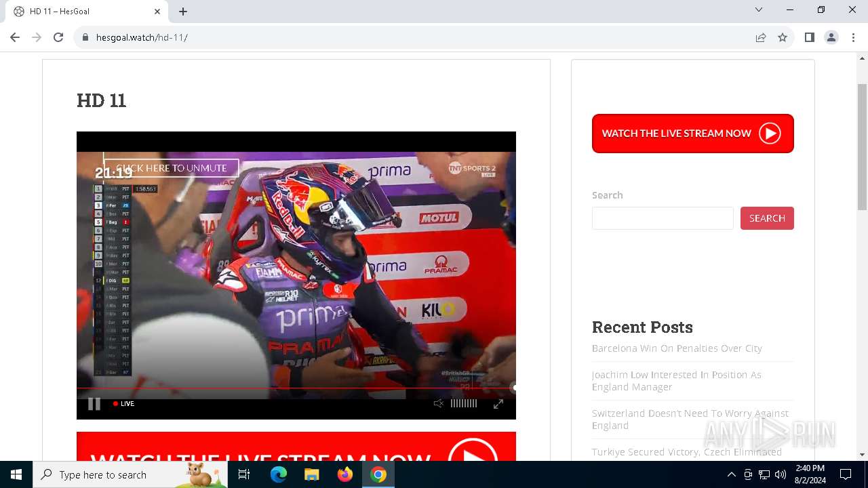Go back with the browser back arrow

click(x=15, y=37)
